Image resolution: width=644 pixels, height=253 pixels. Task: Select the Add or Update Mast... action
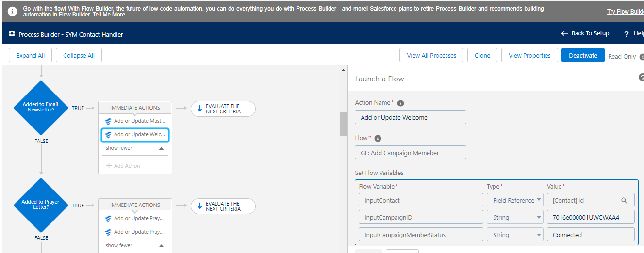135,121
